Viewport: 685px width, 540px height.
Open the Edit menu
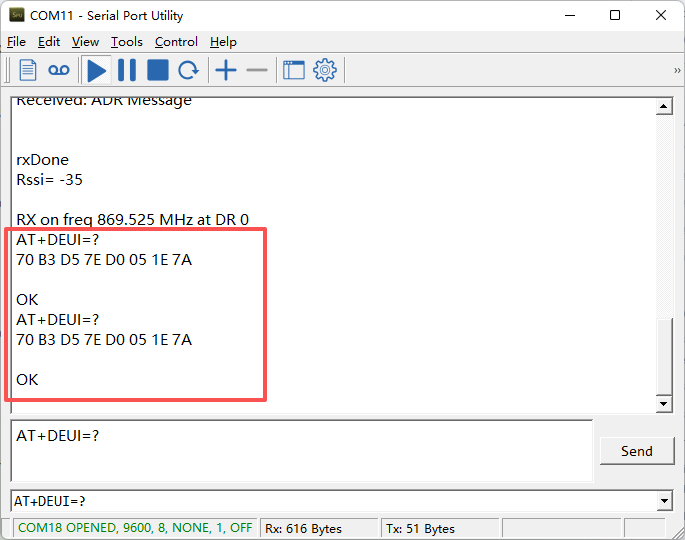click(x=48, y=42)
